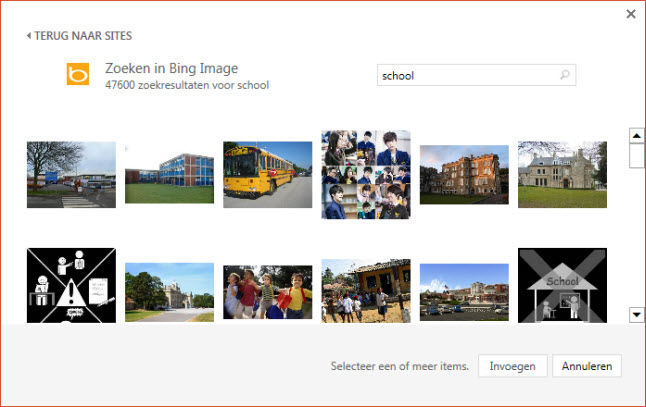The width and height of the screenshot is (646, 407).
Task: Select the crossed-out School pictogram image
Action: click(562, 285)
